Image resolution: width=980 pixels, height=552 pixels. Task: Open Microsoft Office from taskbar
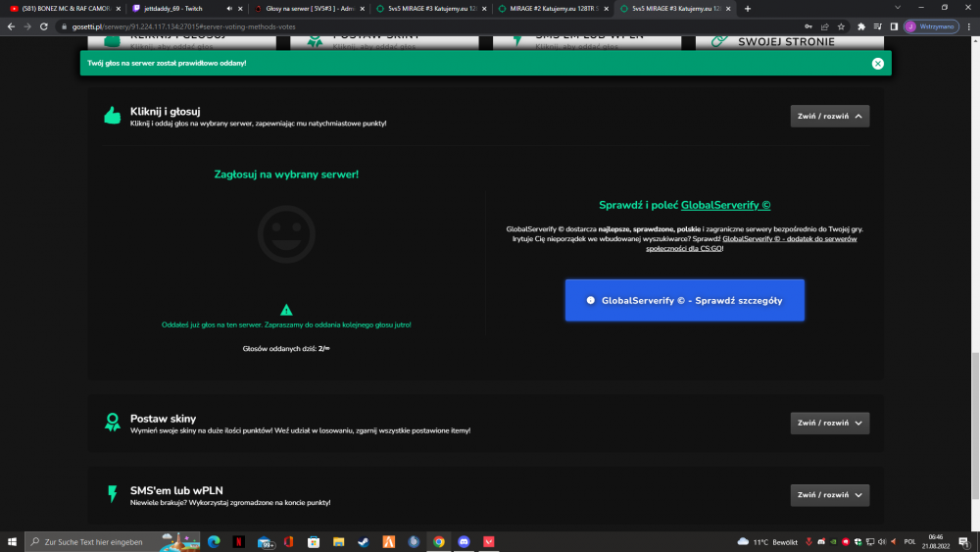click(289, 542)
